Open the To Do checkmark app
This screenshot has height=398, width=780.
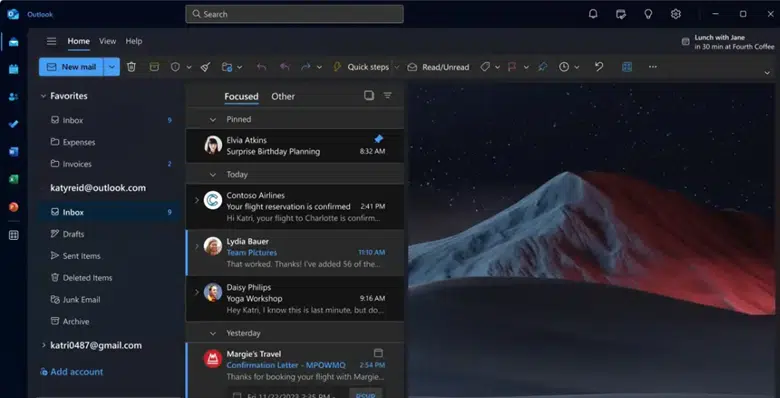pos(13,124)
